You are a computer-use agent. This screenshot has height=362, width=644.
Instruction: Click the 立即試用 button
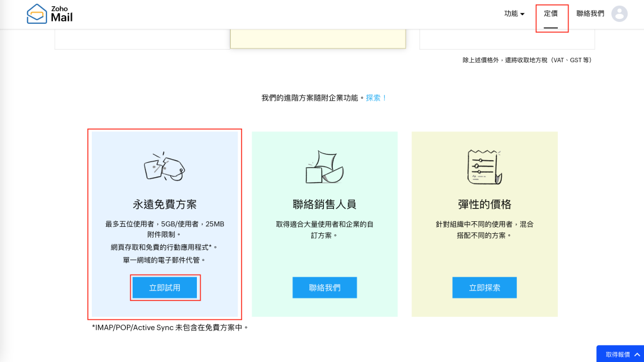(165, 288)
